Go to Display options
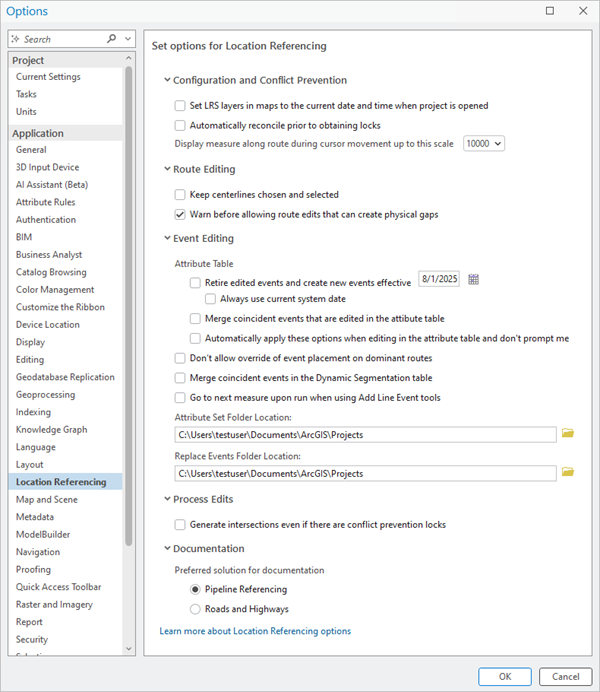The width and height of the screenshot is (600, 692). tap(30, 342)
